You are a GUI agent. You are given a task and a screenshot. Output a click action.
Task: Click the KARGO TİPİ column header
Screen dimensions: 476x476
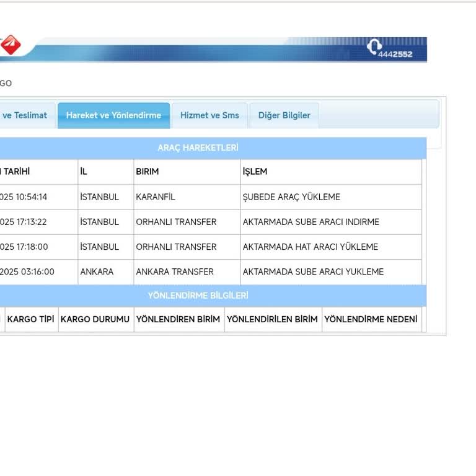[x=30, y=319]
